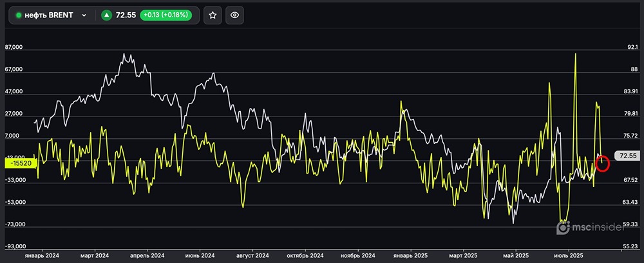The width and height of the screenshot is (644, 263).
Task: Click the март 2024 axis label
Action: point(95,255)
